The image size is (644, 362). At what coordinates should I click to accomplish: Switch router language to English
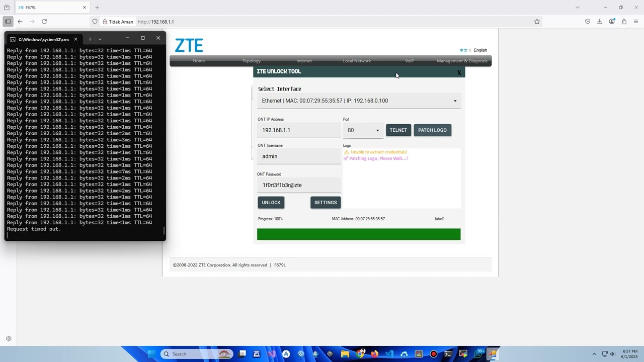pos(480,50)
